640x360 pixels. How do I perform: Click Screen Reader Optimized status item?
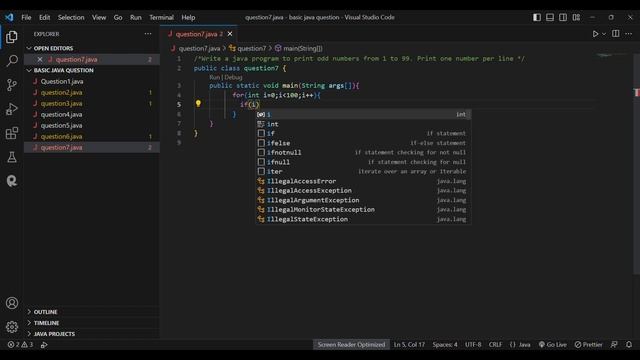[x=351, y=344]
